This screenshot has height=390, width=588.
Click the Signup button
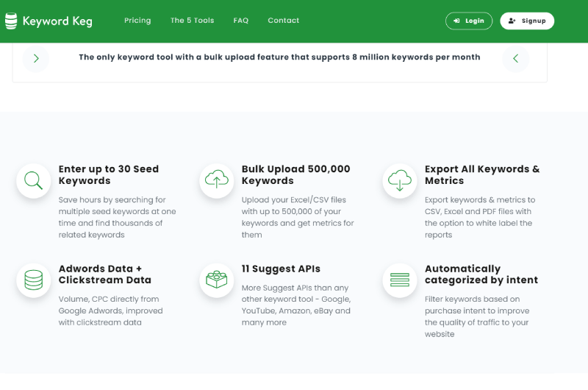[527, 21]
